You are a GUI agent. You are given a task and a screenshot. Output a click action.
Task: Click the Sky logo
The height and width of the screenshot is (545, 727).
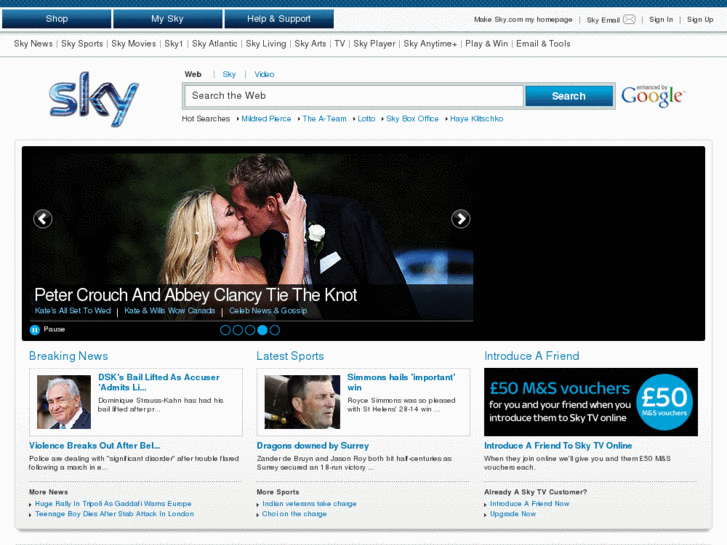(x=94, y=99)
